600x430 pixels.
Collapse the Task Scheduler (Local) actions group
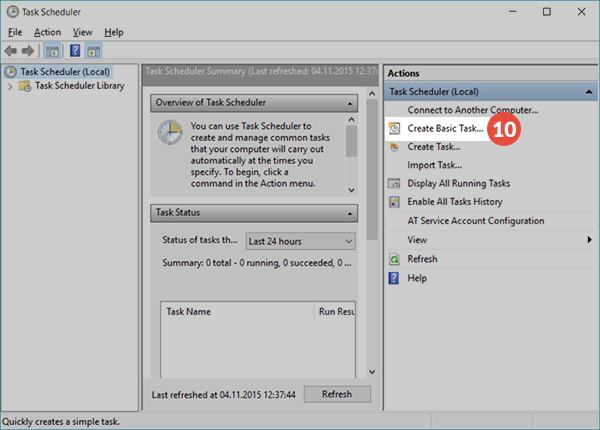coord(589,92)
